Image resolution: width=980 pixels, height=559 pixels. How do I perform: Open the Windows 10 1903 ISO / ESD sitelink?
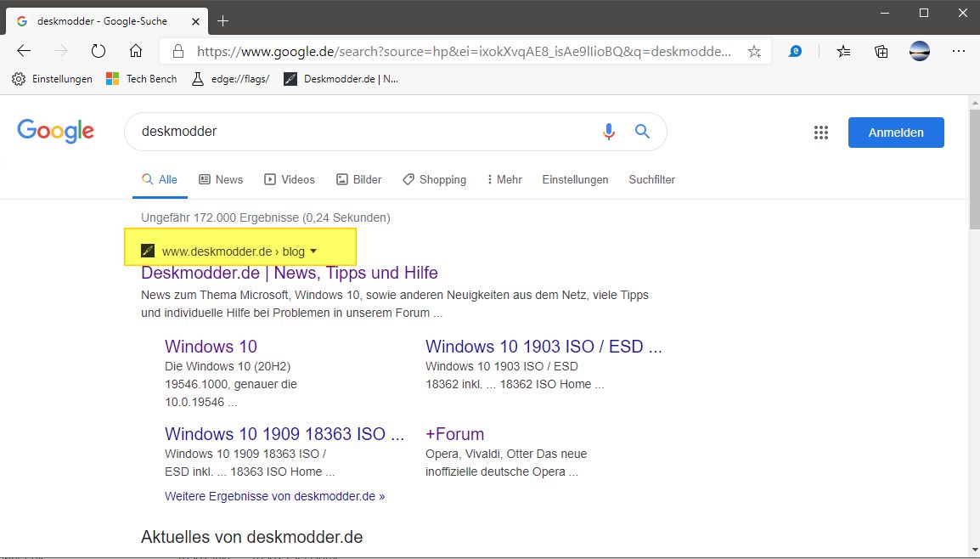(544, 347)
